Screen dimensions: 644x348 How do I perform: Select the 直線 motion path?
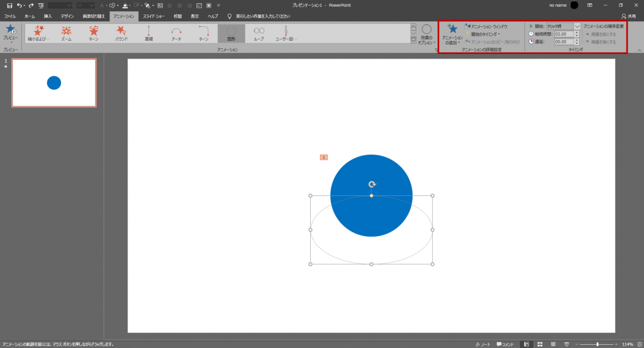coord(148,33)
